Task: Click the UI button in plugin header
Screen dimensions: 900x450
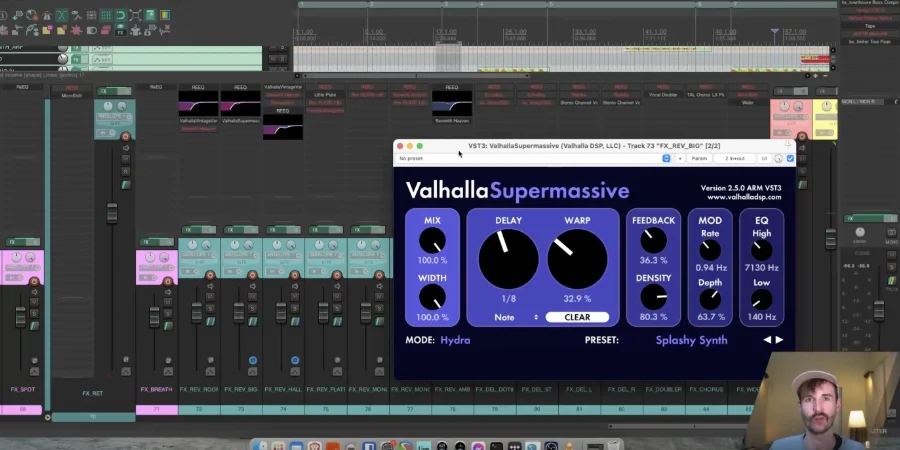Action: click(764, 158)
